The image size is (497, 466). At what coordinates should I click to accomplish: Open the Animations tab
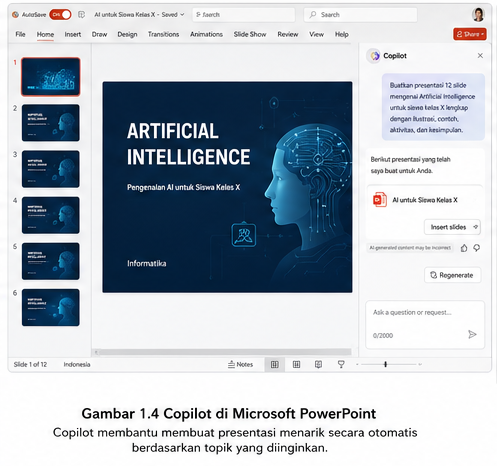(206, 34)
